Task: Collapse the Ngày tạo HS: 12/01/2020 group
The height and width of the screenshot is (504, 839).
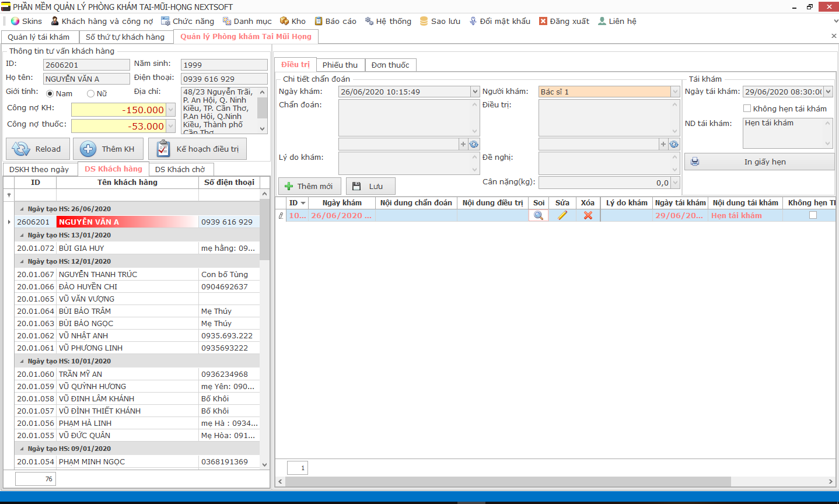Action: [x=22, y=261]
